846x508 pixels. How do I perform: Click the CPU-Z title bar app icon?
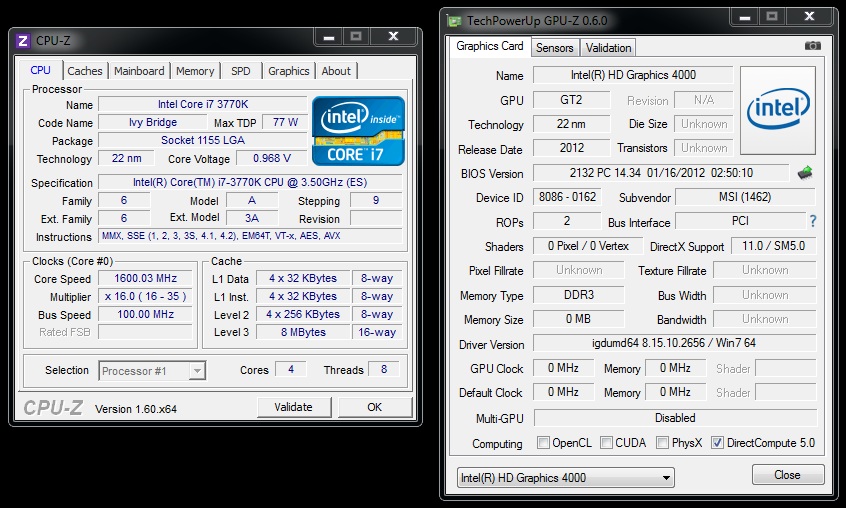pyautogui.click(x=23, y=40)
